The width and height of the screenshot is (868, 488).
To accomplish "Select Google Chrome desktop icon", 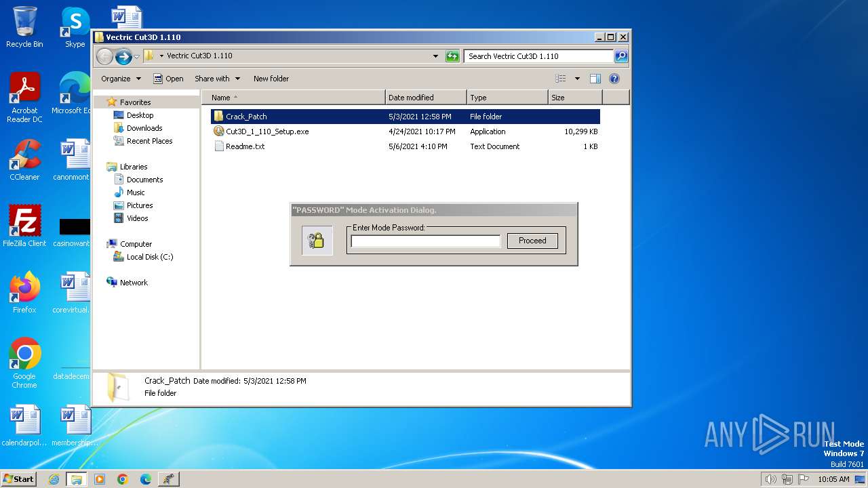I will click(24, 363).
